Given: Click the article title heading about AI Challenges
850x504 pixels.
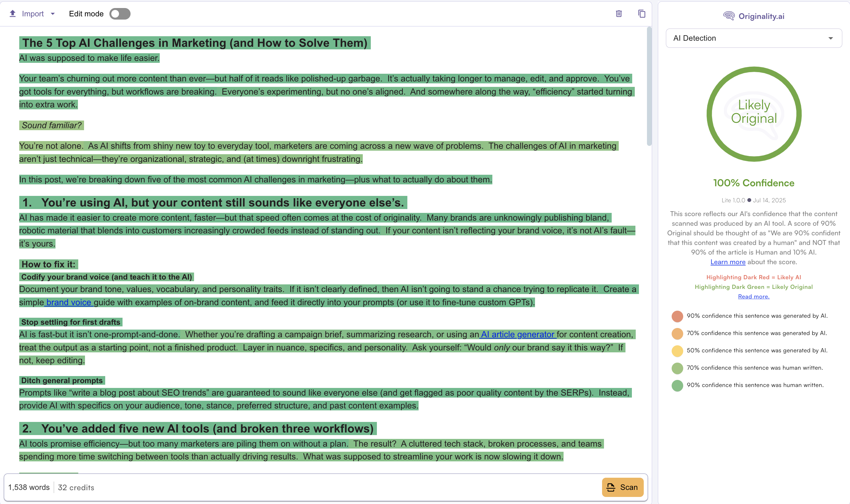Looking at the screenshot, I should [195, 43].
